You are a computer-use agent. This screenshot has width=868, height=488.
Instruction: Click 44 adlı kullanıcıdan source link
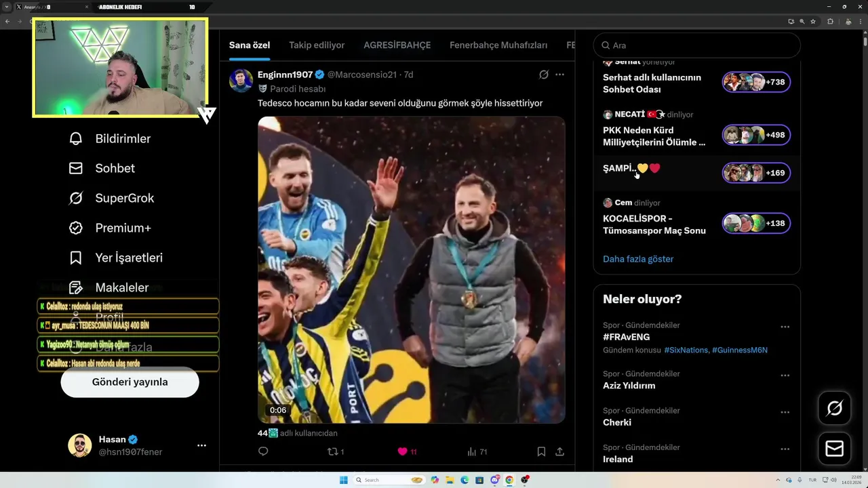[x=297, y=433]
